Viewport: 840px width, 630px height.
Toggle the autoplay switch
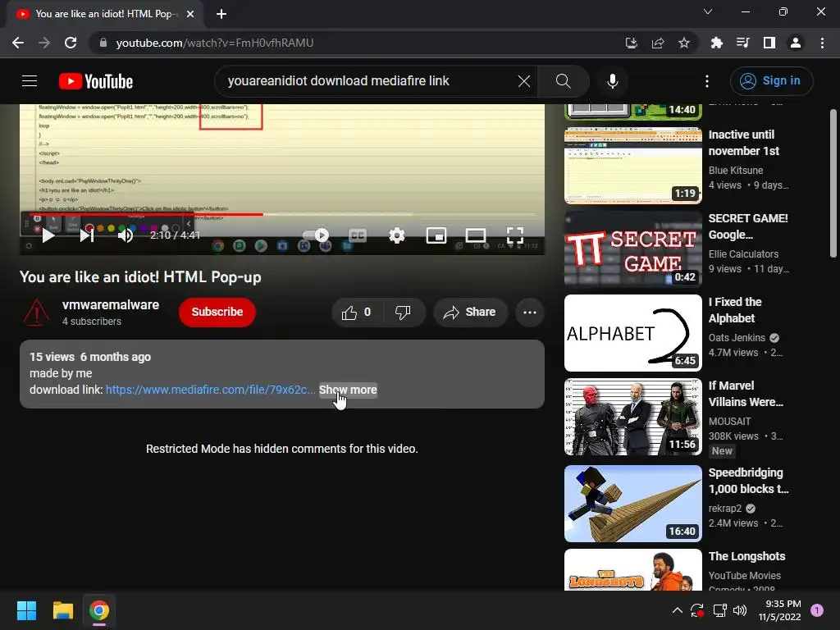pyautogui.click(x=316, y=235)
